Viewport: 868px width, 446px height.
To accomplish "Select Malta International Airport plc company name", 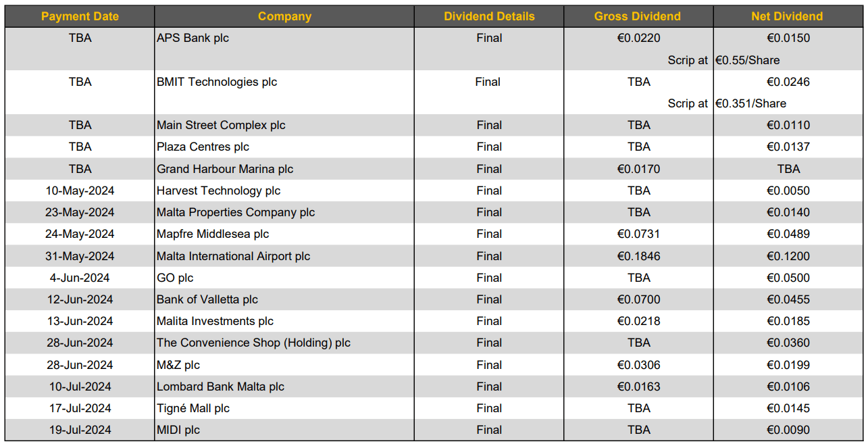I will [234, 256].
